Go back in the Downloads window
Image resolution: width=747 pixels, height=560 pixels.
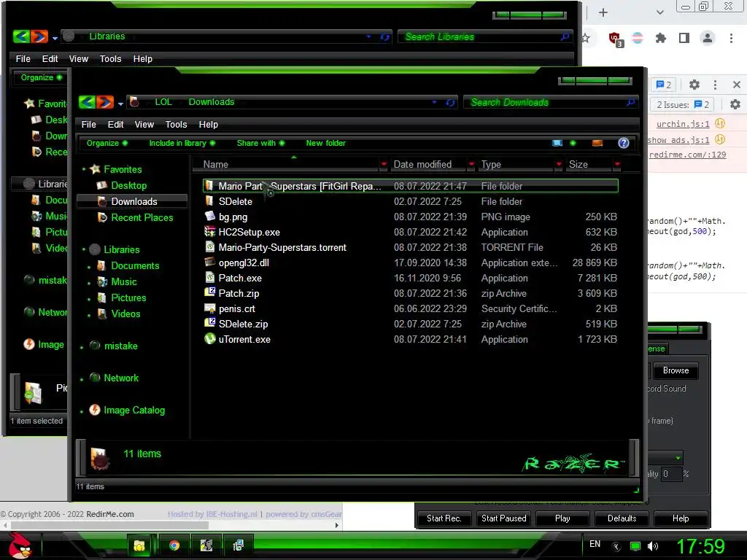tap(88, 102)
